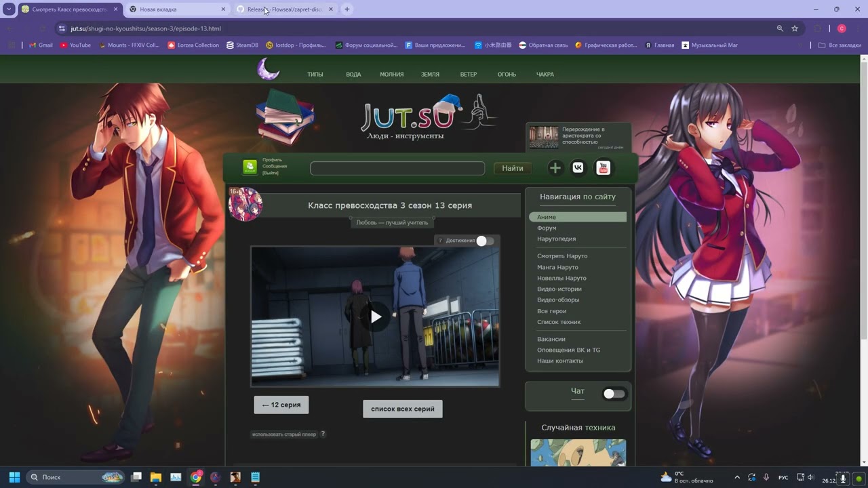Toggle the Достижения switch
The image size is (868, 488).
485,241
